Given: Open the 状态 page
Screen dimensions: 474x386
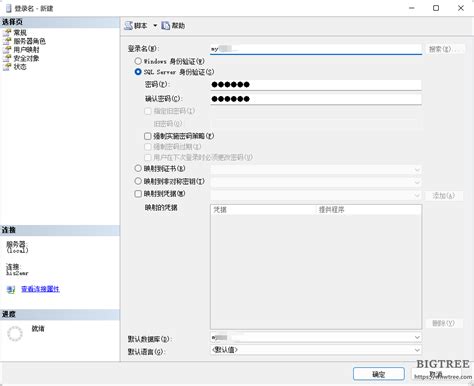Looking at the screenshot, I should tap(20, 67).
